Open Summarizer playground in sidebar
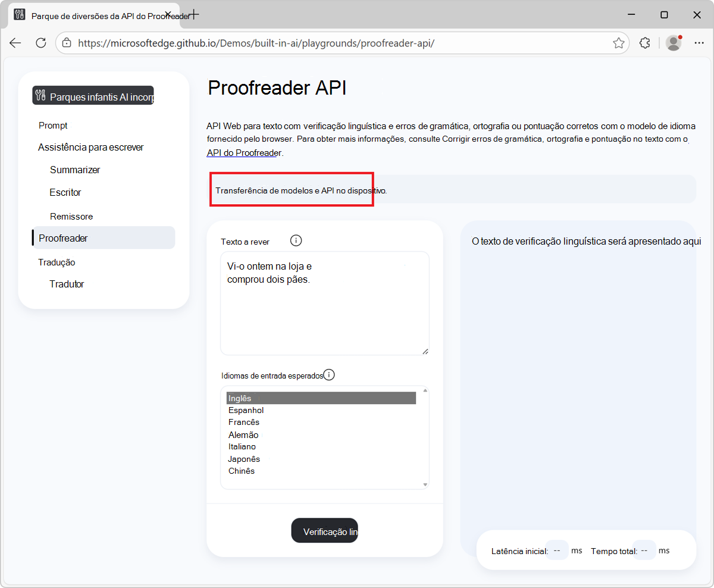Viewport: 714px width, 588px height. pos(75,170)
